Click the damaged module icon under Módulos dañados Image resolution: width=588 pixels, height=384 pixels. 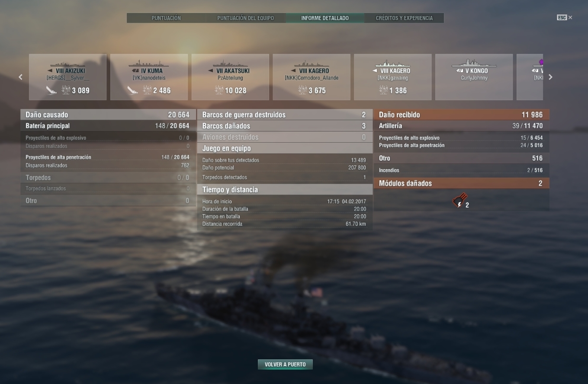pos(459,200)
